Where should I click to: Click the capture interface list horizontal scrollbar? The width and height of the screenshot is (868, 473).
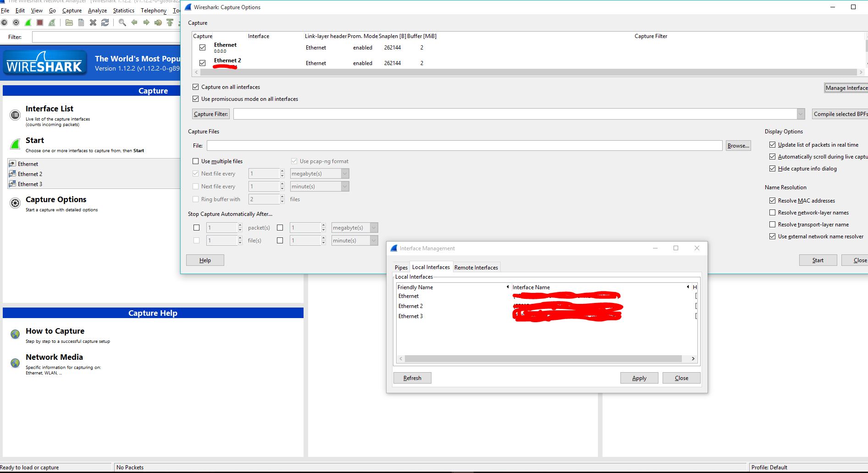(x=529, y=72)
